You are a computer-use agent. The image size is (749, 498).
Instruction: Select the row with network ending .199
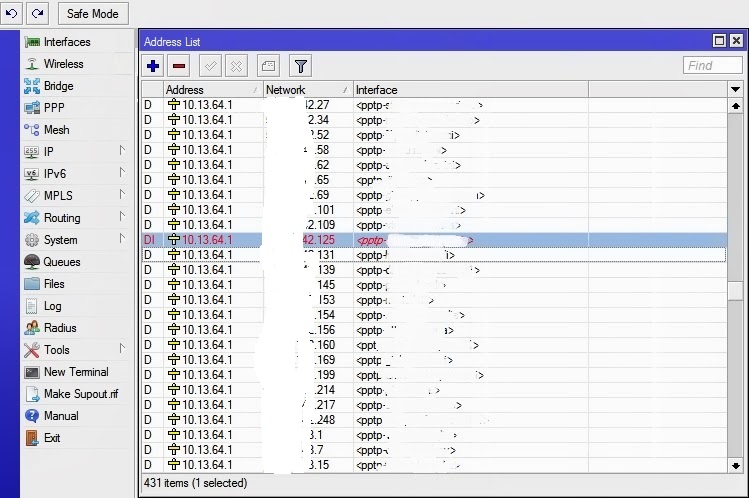434,375
